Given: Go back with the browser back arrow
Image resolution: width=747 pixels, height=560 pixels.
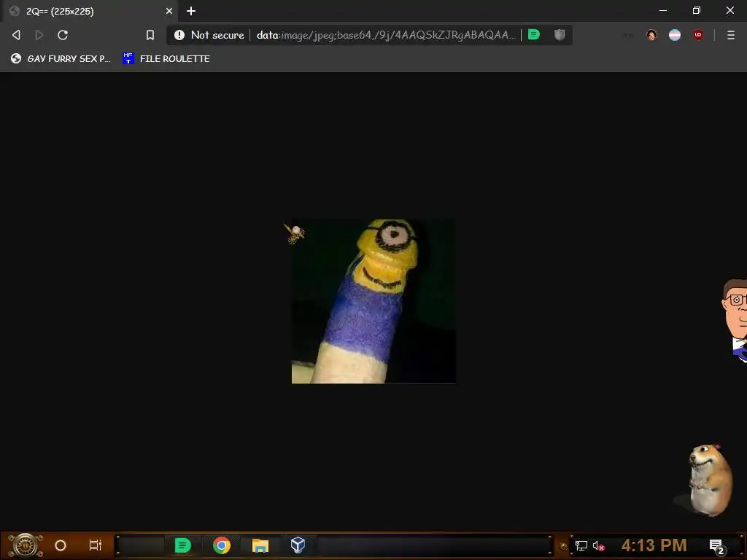Looking at the screenshot, I should (x=16, y=35).
